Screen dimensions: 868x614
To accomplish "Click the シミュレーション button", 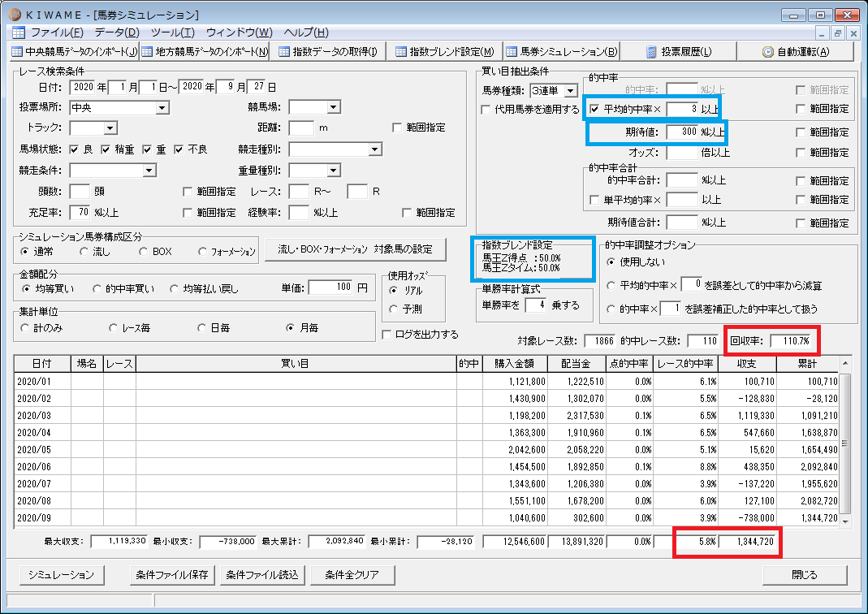I will [62, 575].
